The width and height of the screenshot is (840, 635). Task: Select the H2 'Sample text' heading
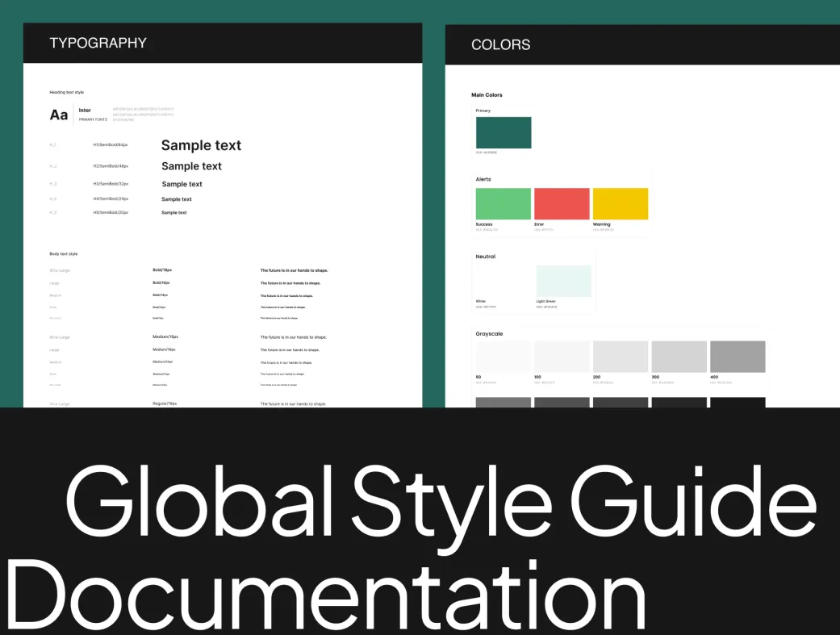click(191, 166)
